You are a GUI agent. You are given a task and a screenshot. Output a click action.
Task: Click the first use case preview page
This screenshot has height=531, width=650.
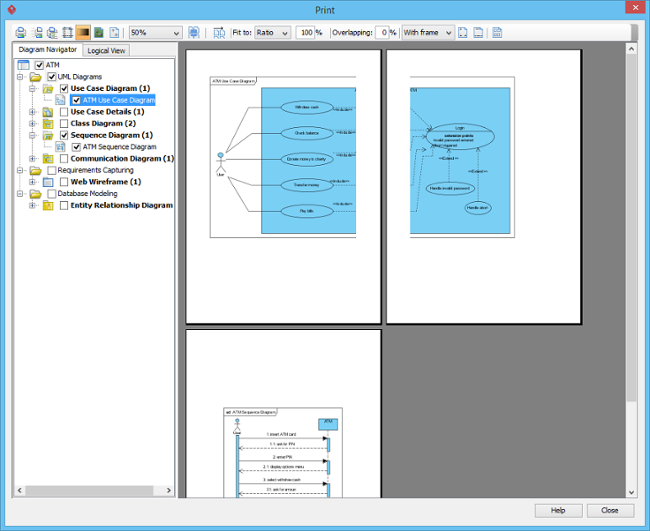[284, 187]
